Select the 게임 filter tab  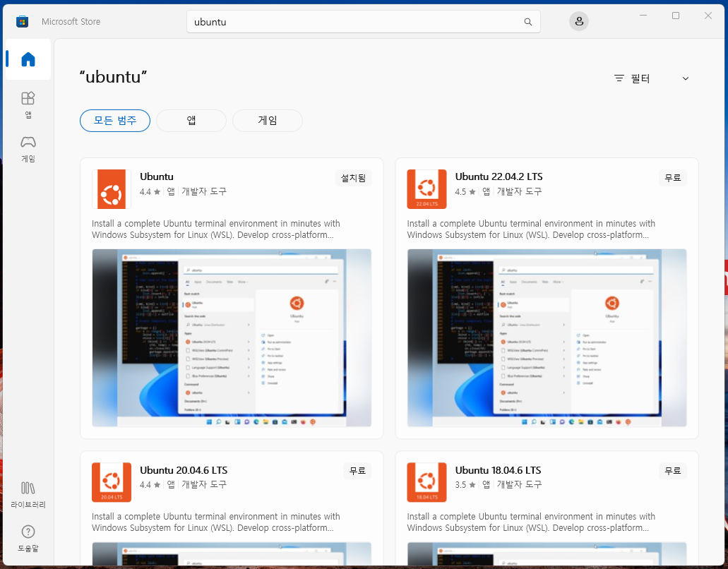click(268, 121)
